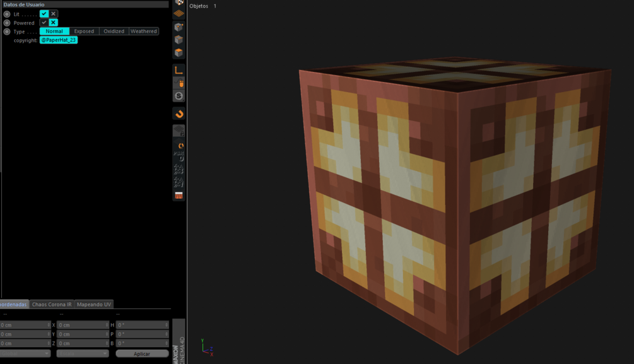This screenshot has width=634, height=364.
Task: Click the Objetos count text in viewport
Action: [203, 6]
